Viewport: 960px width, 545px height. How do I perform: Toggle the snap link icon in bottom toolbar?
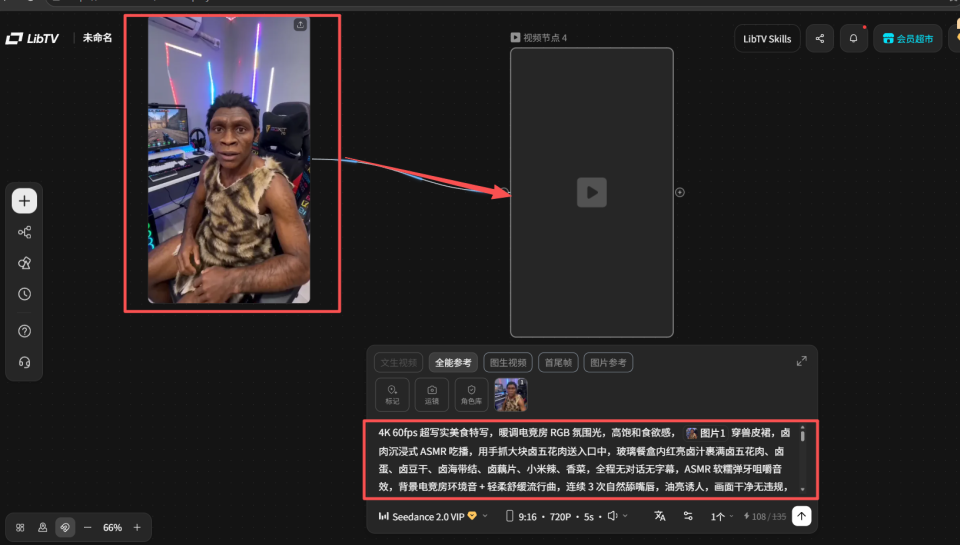65,527
